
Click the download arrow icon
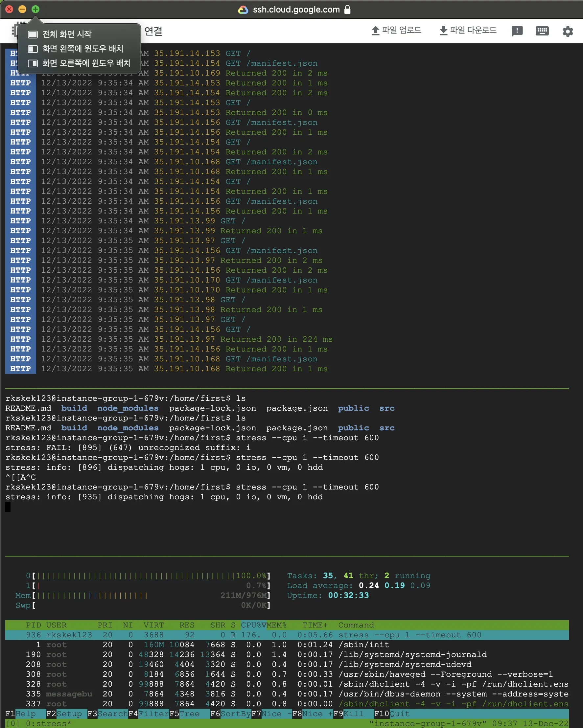coord(443,31)
